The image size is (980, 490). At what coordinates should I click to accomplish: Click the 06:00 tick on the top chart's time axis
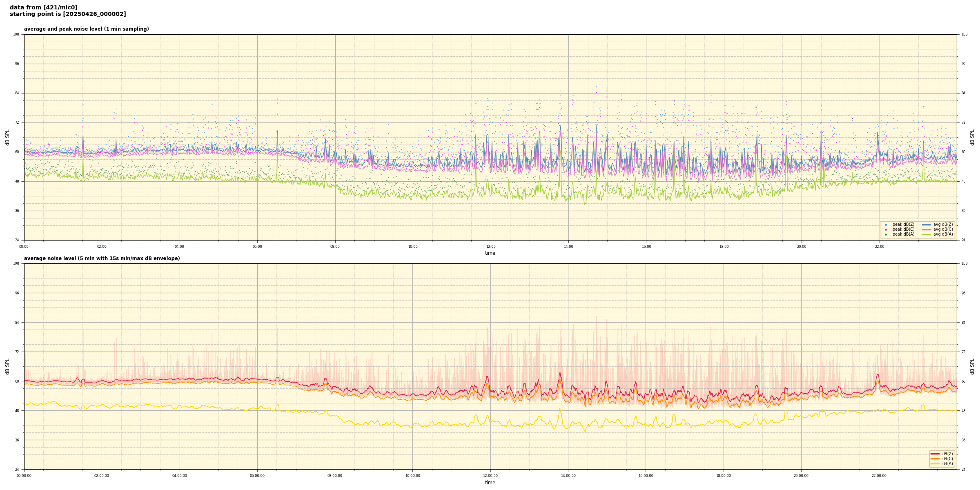click(257, 247)
